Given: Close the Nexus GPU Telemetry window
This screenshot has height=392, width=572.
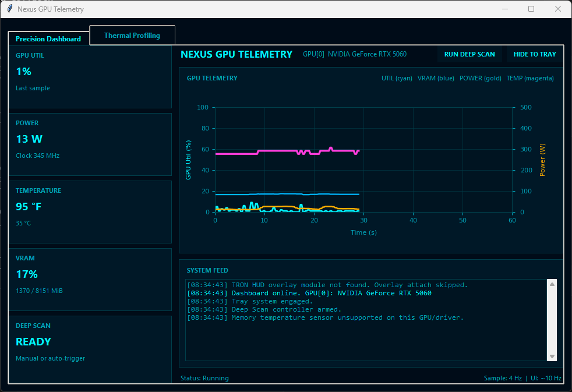Looking at the screenshot, I should pos(558,9).
